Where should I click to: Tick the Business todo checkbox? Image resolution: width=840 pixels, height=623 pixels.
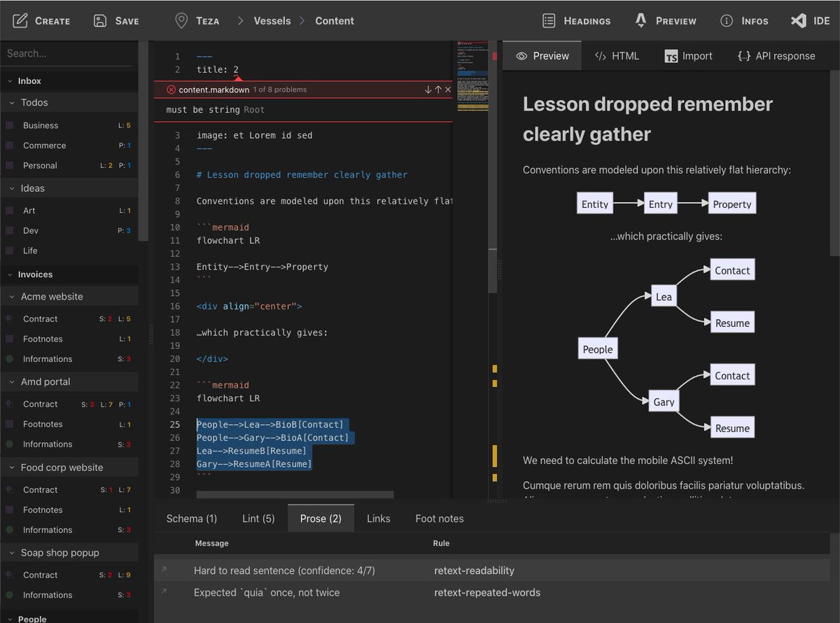click(x=9, y=125)
